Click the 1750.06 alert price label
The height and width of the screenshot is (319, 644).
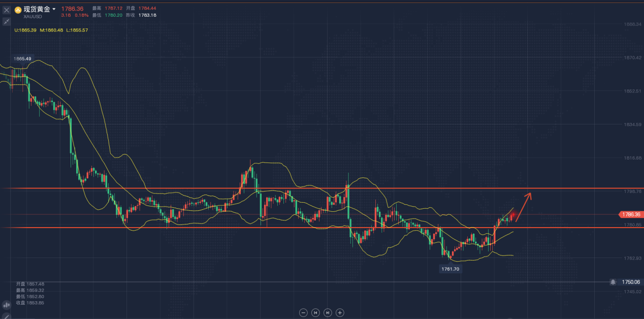click(630, 282)
